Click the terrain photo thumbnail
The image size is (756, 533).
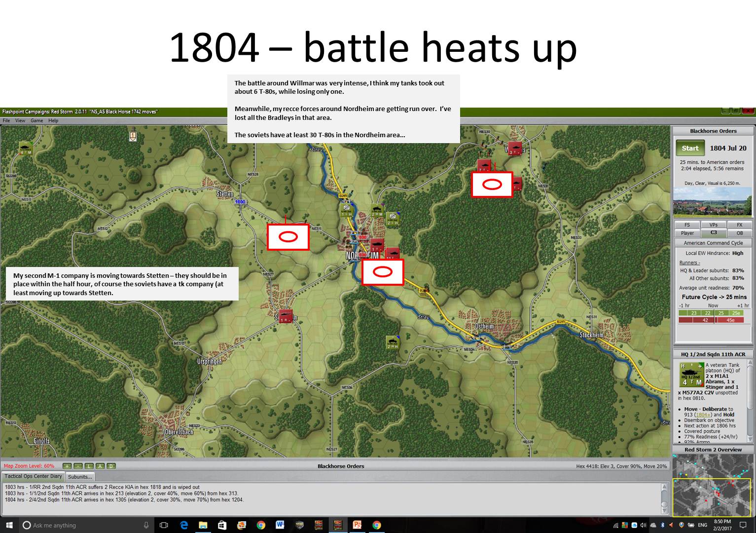pos(713,201)
